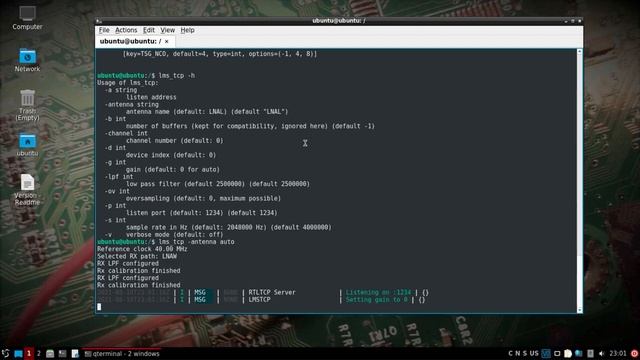Launch the terminal from taskbar quicklaunch

(x=62, y=353)
